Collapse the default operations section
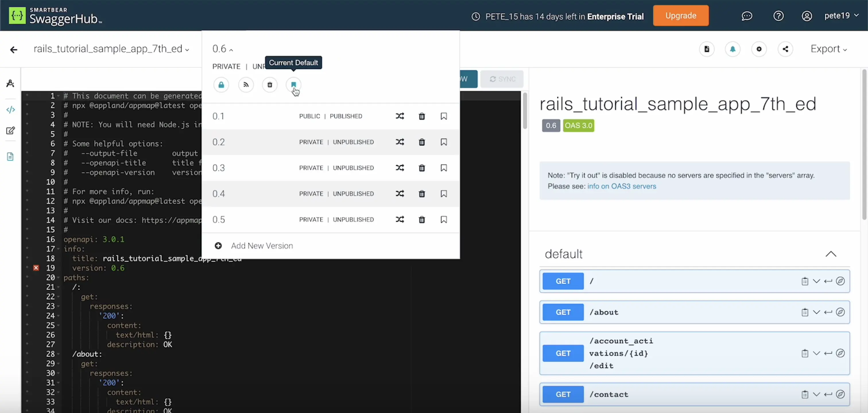This screenshot has width=868, height=413. [x=831, y=254]
